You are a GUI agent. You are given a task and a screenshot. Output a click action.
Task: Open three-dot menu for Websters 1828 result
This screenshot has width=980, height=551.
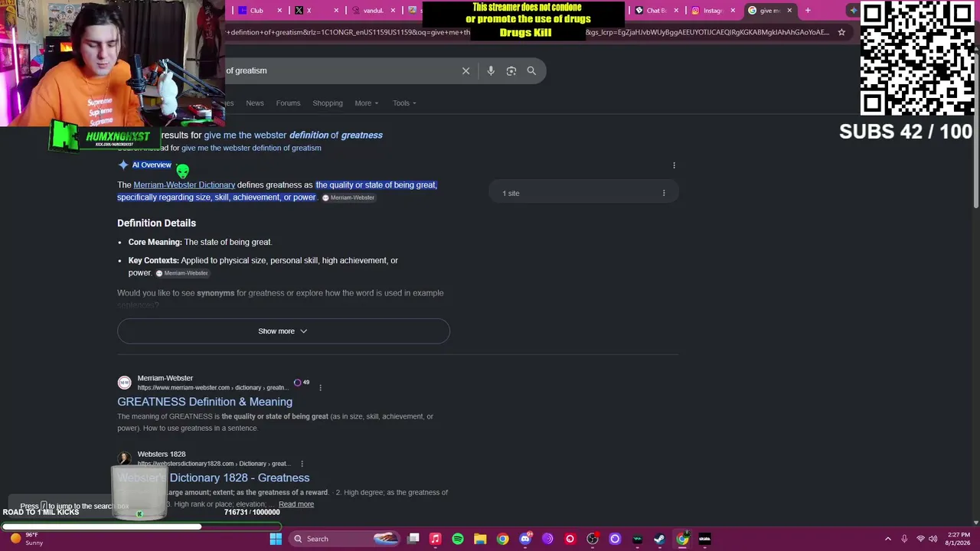pos(302,464)
